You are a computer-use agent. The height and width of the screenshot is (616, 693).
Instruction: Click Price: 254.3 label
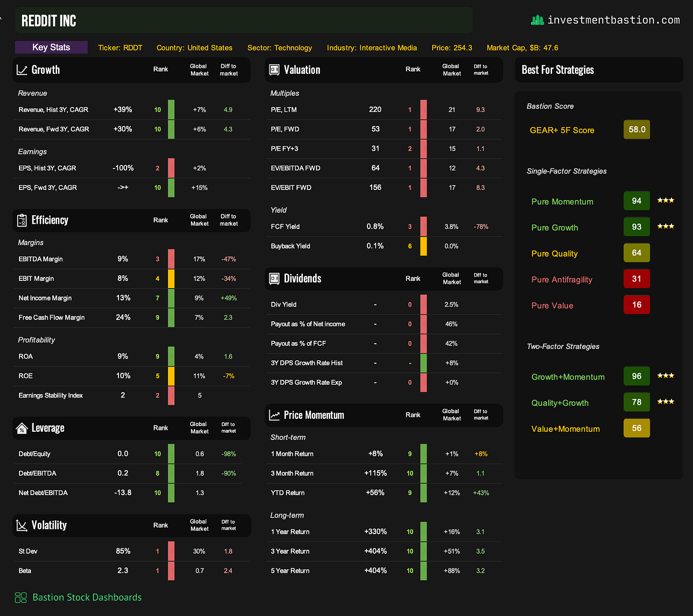452,48
